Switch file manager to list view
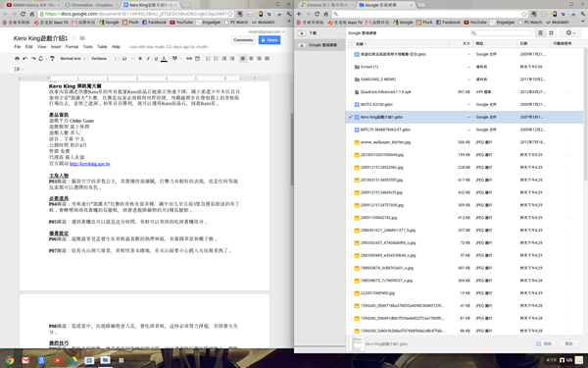Image resolution: width=588 pixels, height=368 pixels. (540, 33)
